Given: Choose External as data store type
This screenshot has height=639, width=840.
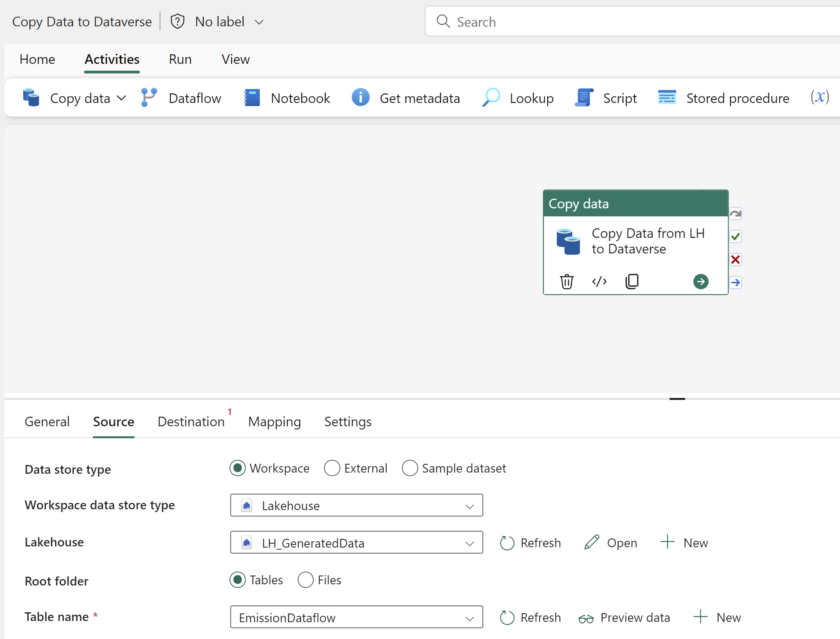Looking at the screenshot, I should [x=332, y=468].
